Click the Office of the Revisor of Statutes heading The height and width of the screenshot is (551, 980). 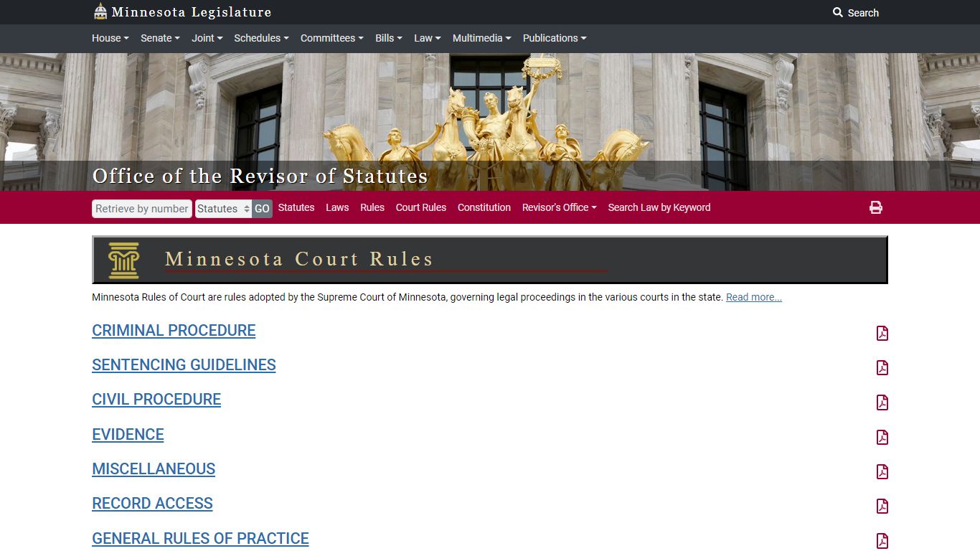(260, 176)
